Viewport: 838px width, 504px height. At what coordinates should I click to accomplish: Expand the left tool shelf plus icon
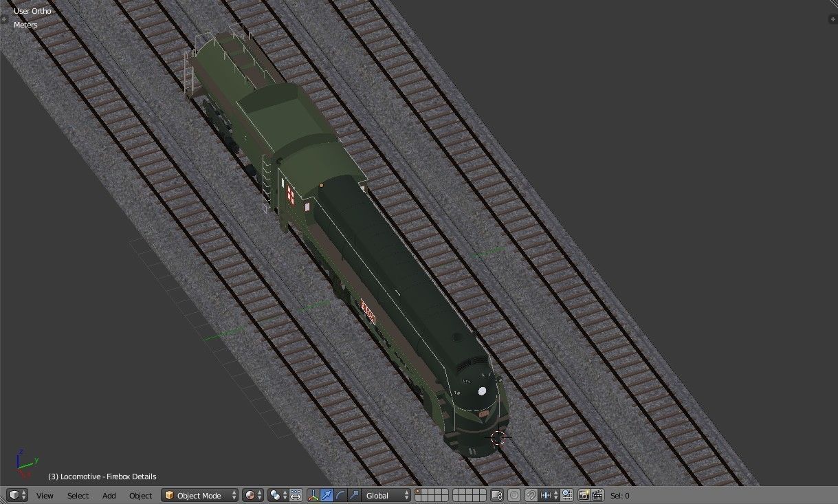click(4, 19)
